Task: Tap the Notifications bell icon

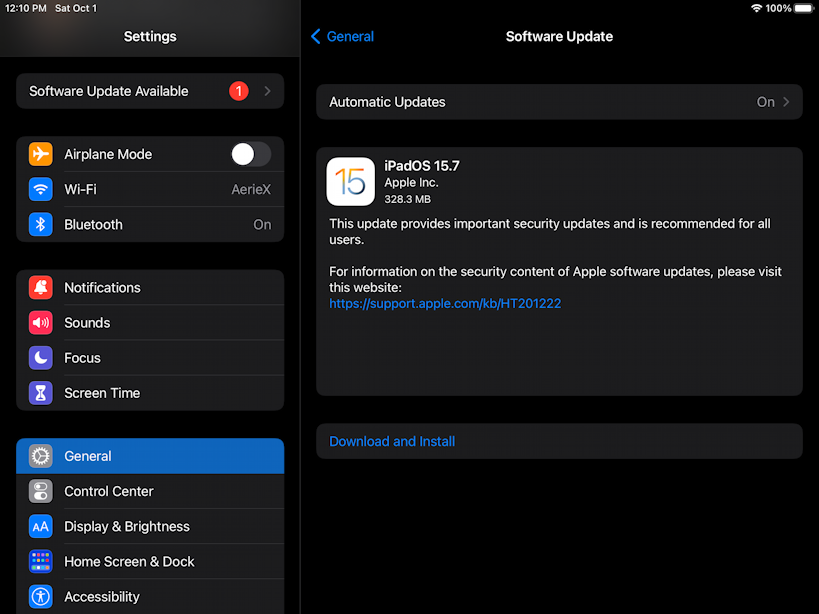Action: pyautogui.click(x=41, y=287)
